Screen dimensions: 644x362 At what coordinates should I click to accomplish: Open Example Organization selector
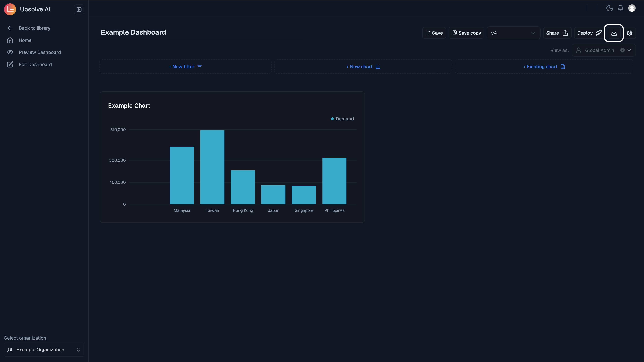(44, 349)
